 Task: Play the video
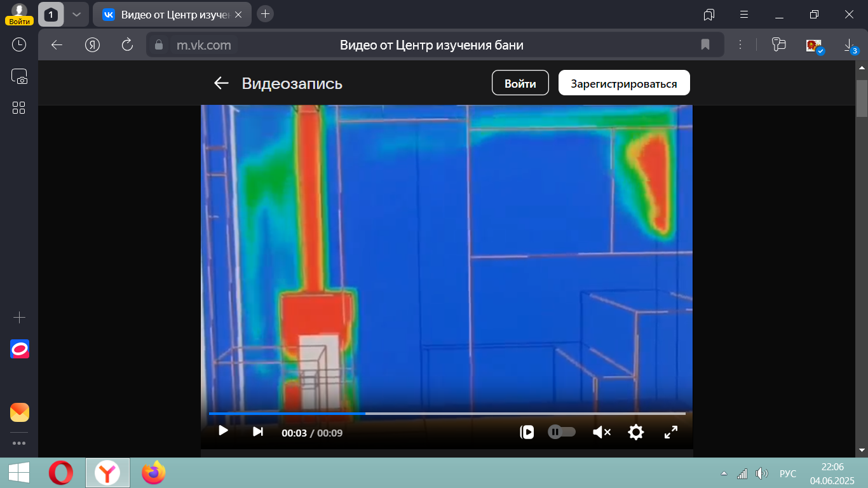tap(223, 431)
